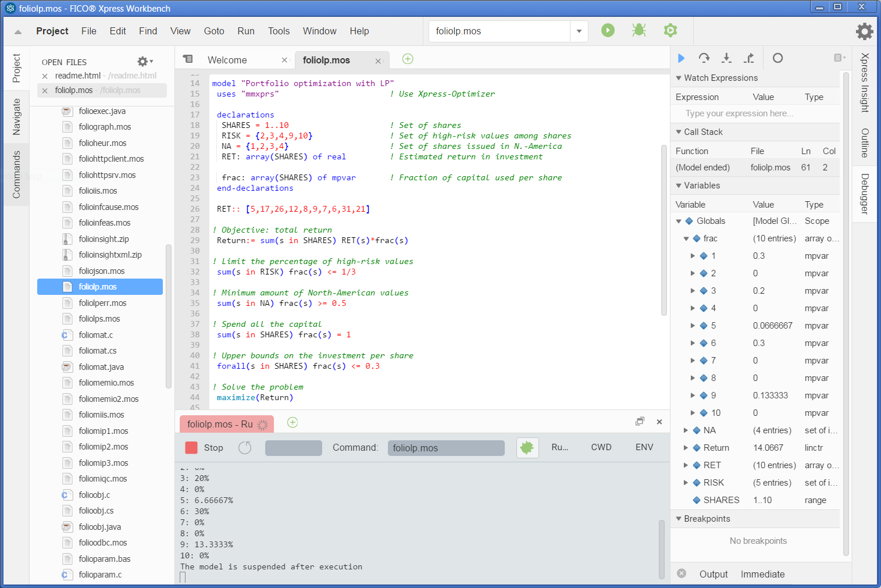Click the debugger Resume play arrow
Screen dimensions: 881x588
682,58
